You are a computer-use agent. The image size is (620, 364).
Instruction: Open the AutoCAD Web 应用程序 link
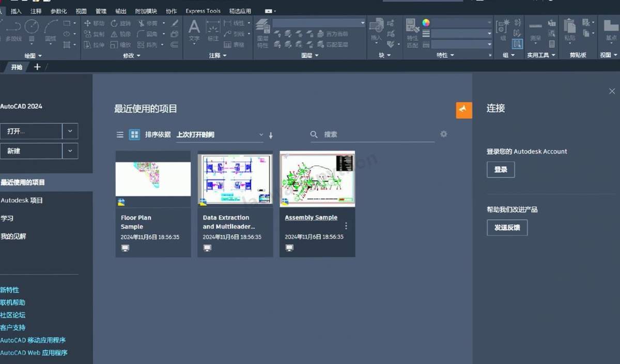(34, 353)
